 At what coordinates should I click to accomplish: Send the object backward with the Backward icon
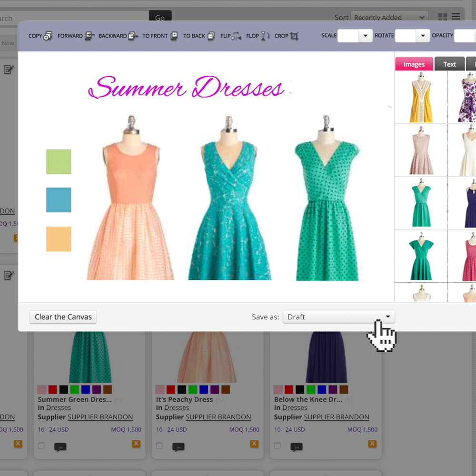[133, 36]
